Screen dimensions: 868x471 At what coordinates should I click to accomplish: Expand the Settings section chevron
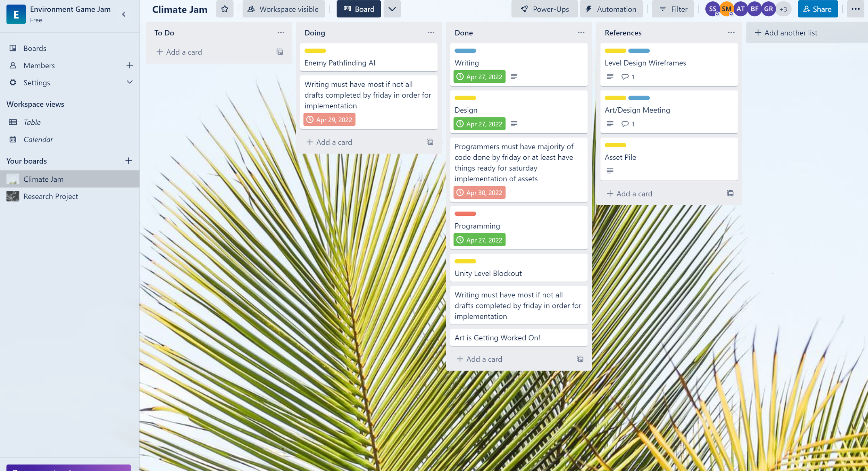(x=130, y=82)
